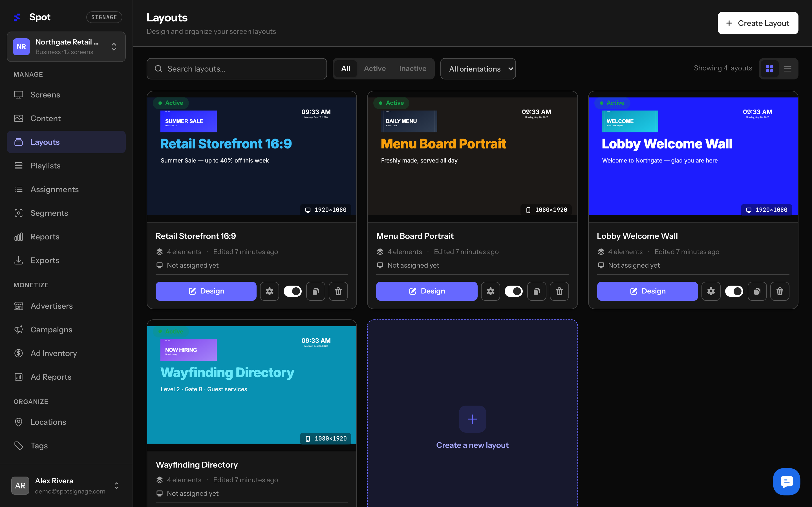Open settings for Retail Storefront 16:9 layout

point(270,291)
